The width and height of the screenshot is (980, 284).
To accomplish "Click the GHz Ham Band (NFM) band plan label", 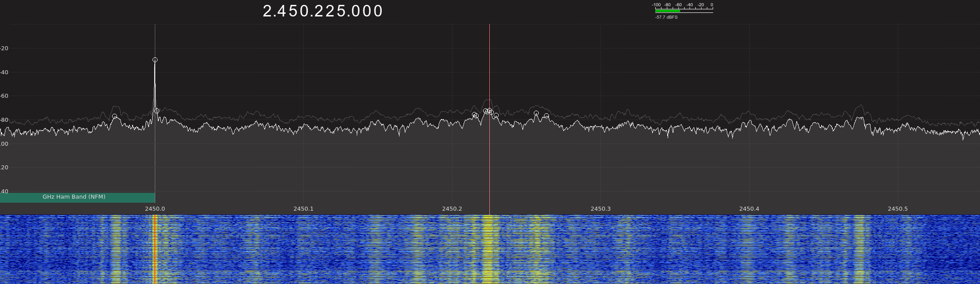I will (74, 197).
